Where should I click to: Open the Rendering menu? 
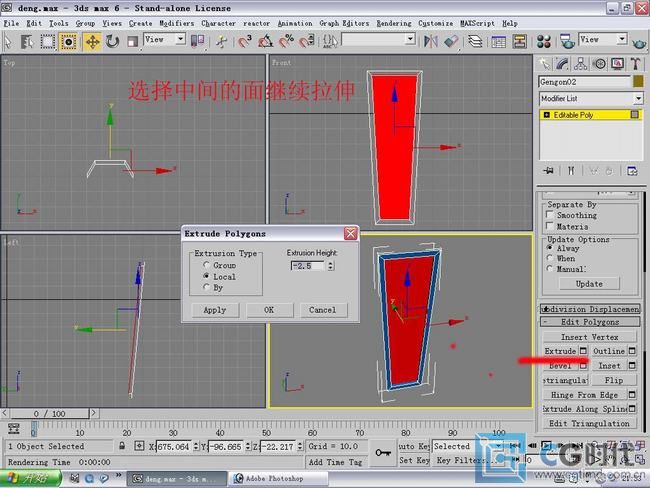pos(394,23)
